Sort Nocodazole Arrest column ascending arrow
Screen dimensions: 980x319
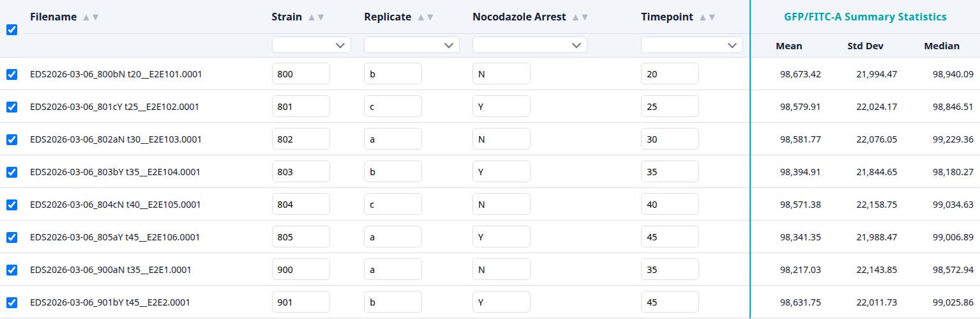click(575, 17)
